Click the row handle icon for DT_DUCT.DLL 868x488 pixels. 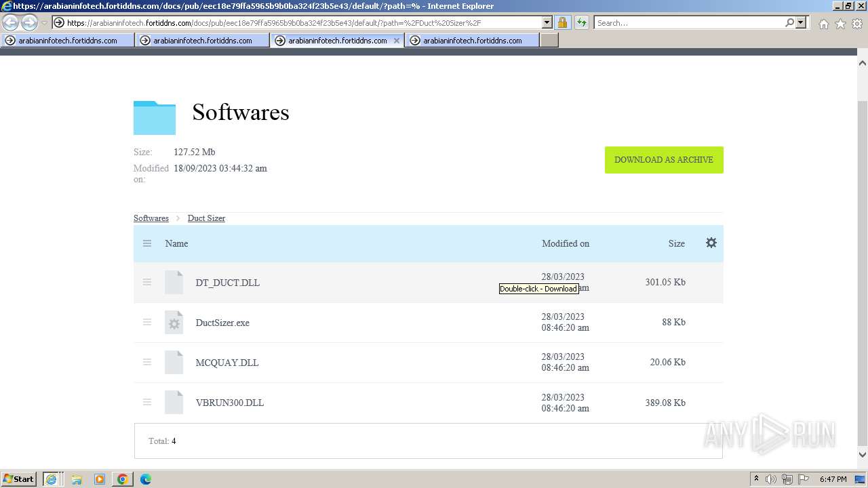tap(147, 282)
